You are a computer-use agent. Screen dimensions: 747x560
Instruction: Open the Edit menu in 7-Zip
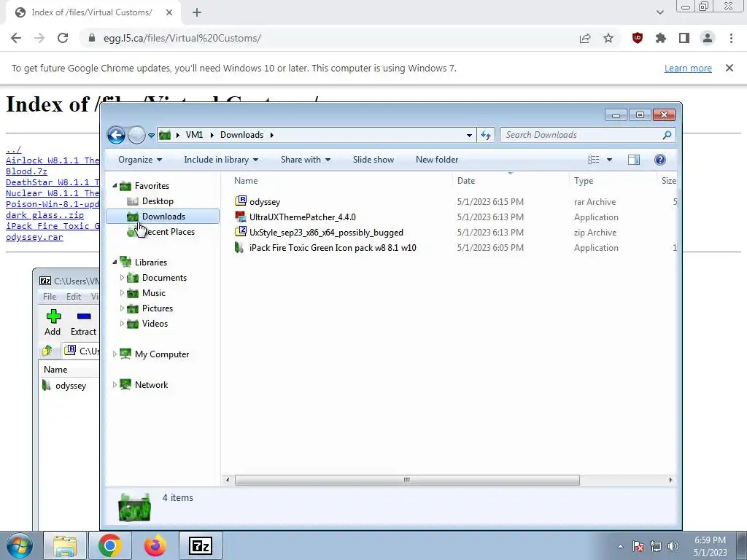[74, 296]
